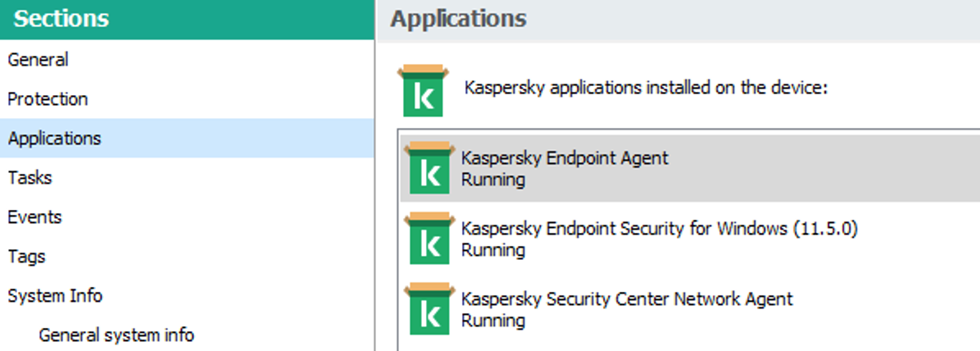
Task: Click the Endpoint Security for Windows icon
Action: tap(429, 238)
